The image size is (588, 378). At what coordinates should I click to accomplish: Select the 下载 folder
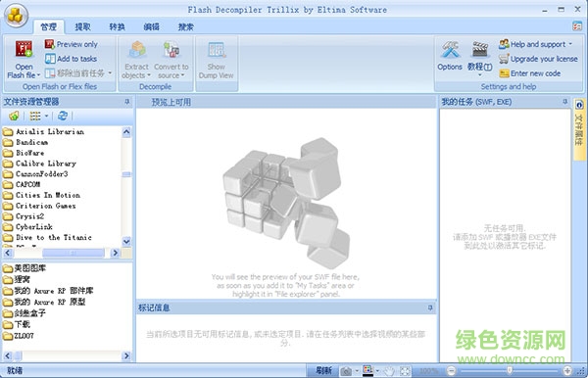click(x=22, y=324)
